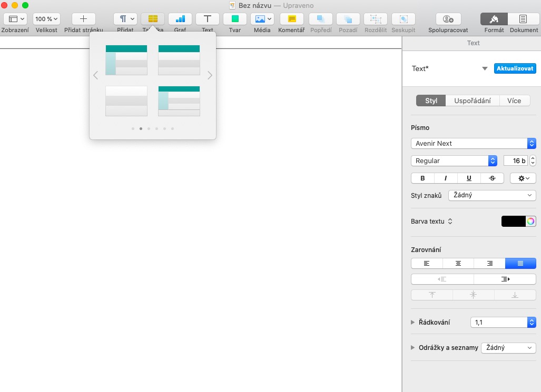Align text vertically to bottom
Image resolution: width=541 pixels, height=392 pixels.
point(515,295)
